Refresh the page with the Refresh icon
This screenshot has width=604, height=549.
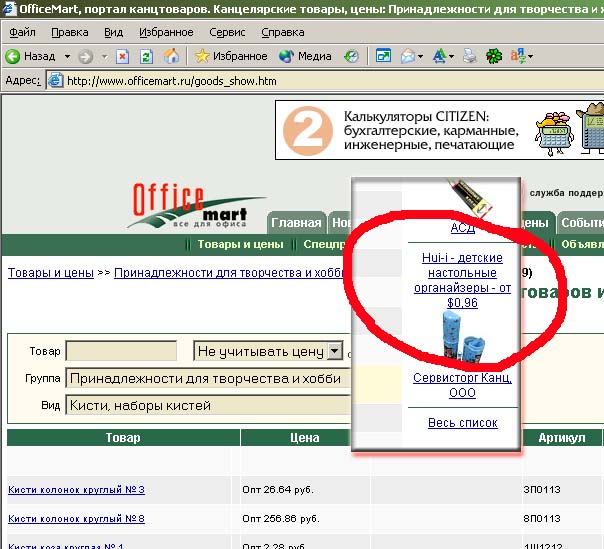[x=146, y=56]
